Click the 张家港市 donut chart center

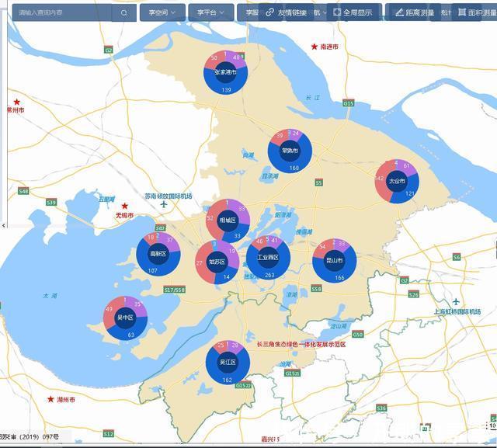[x=225, y=72]
